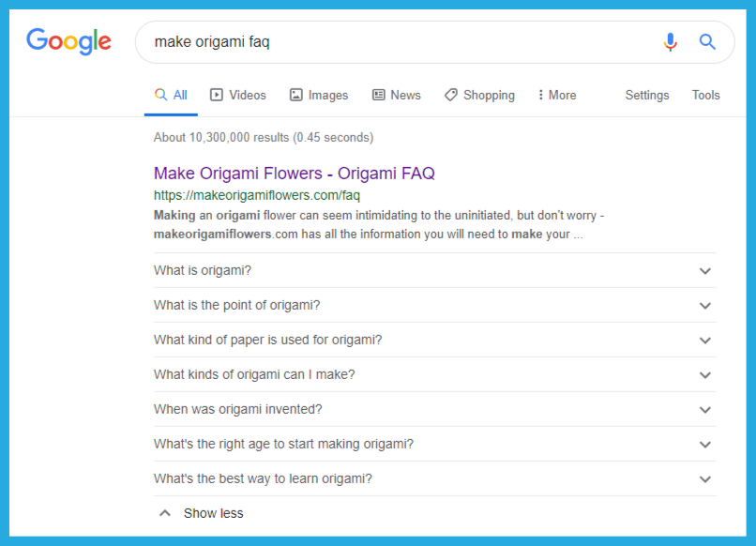The height and width of the screenshot is (546, 756).
Task: Open the Shopping tab
Action: tap(479, 95)
